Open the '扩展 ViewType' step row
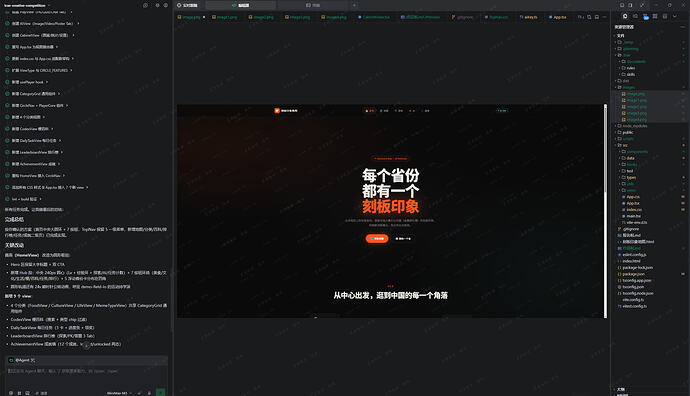 (39, 70)
